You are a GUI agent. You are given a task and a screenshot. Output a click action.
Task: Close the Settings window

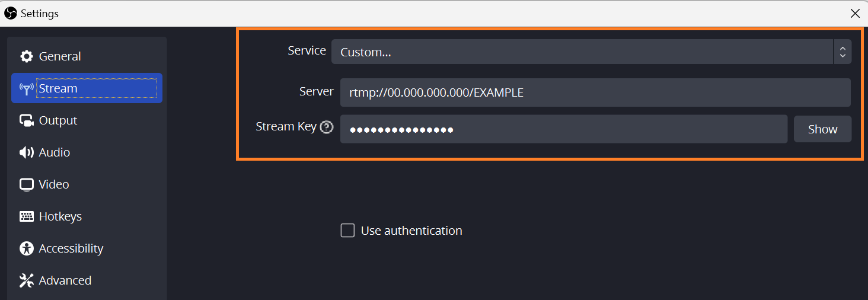click(855, 13)
